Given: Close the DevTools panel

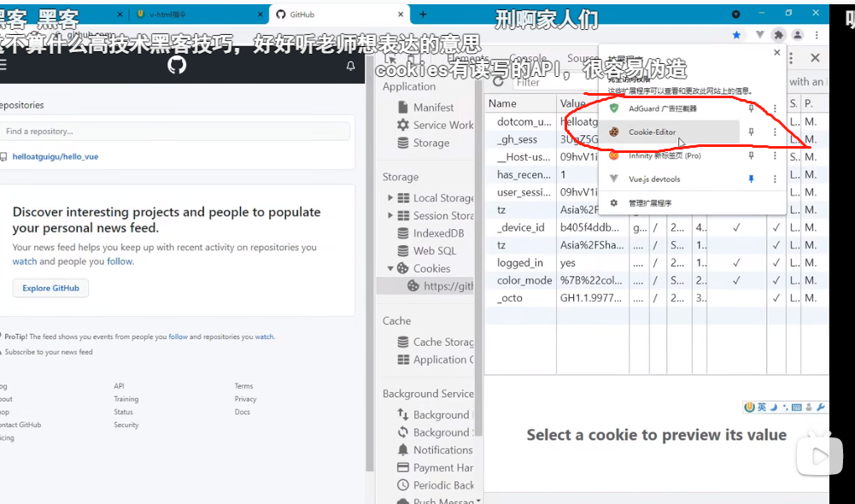Looking at the screenshot, I should pyautogui.click(x=815, y=58).
